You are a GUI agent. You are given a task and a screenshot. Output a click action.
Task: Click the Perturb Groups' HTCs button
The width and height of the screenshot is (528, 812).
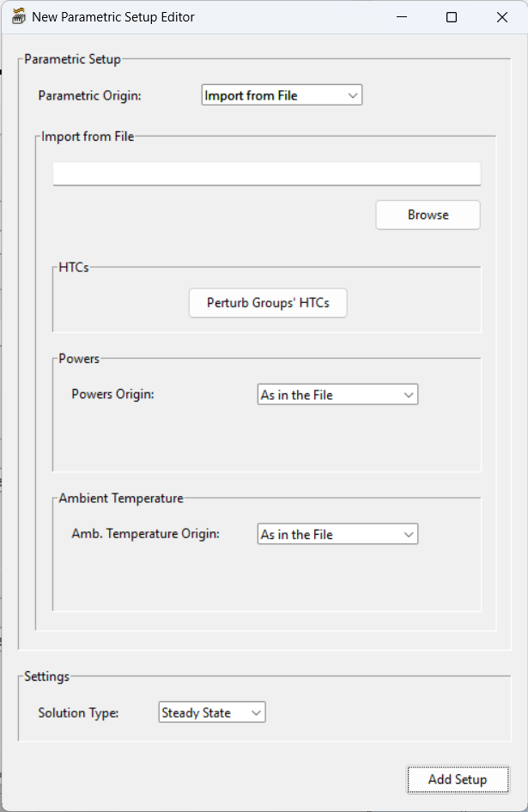coord(268,303)
